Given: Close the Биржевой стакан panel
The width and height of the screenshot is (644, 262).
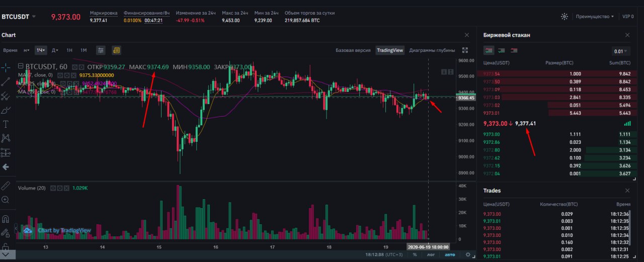Looking at the screenshot, I should (627, 35).
